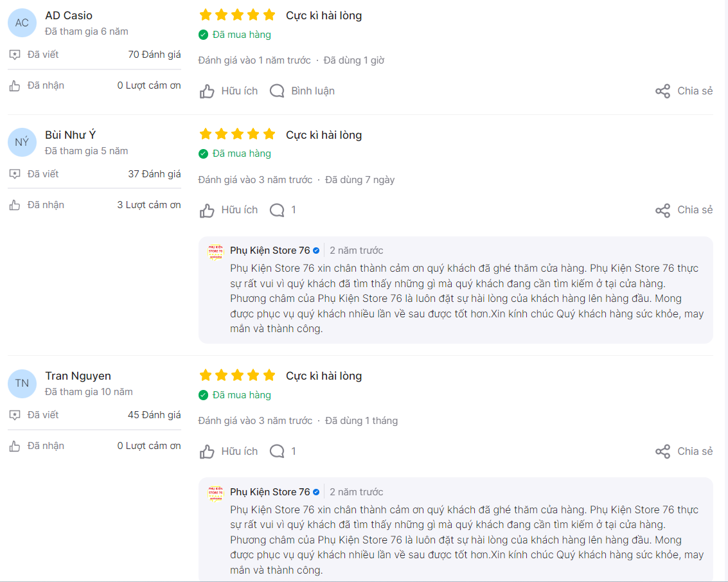The height and width of the screenshot is (582, 728).
Task: Open Bùi Như Ý's profile avatar NÝ
Action: click(22, 142)
